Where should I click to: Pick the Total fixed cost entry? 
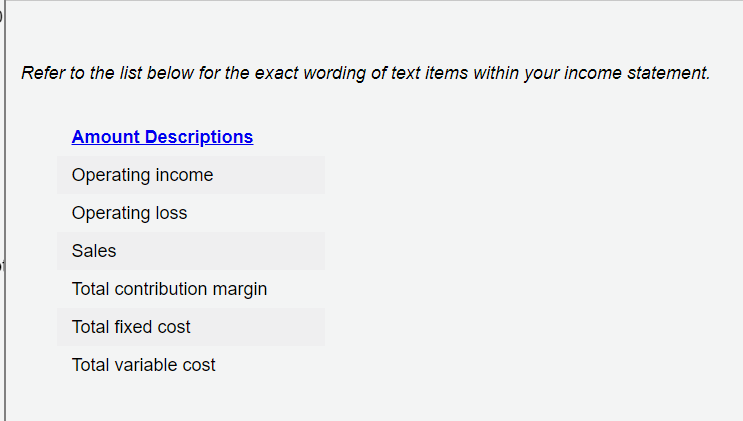point(131,327)
